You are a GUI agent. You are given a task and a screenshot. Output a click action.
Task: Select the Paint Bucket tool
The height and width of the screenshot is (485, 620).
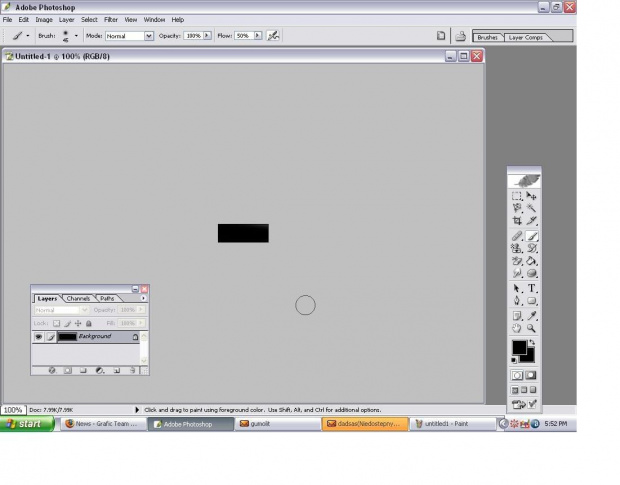[x=531, y=261]
